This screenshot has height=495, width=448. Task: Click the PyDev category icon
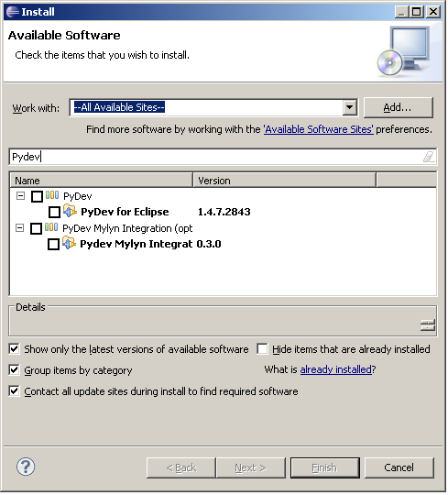click(52, 195)
